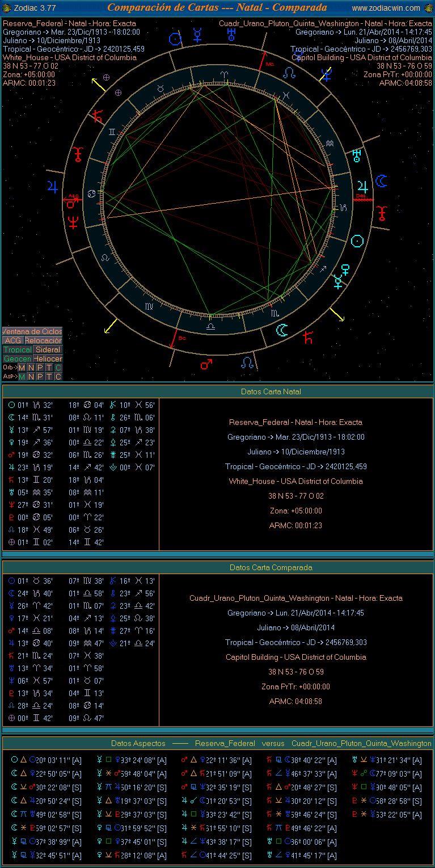
Task: Click the Taurus sign in the zodiac ring
Action: (x=160, y=89)
